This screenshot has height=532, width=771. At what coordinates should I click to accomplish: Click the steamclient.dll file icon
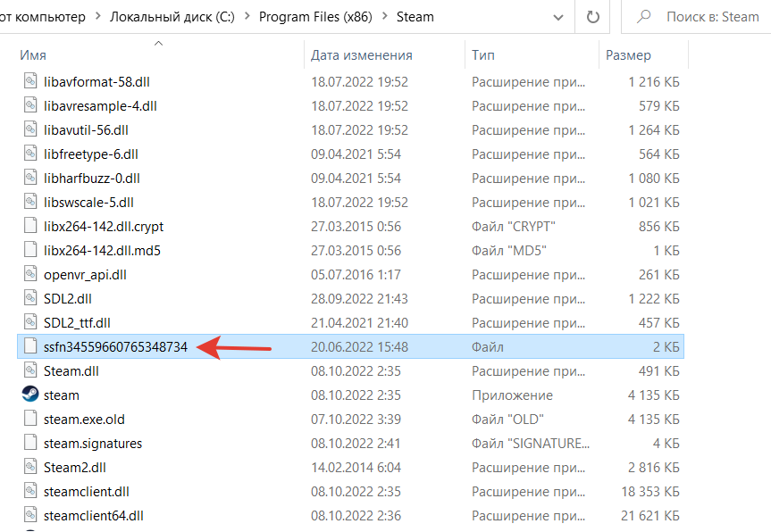pyautogui.click(x=30, y=490)
